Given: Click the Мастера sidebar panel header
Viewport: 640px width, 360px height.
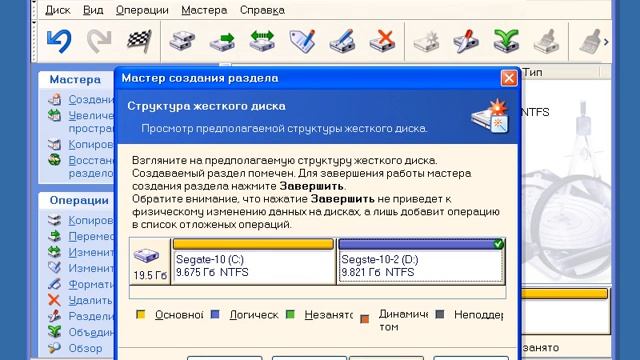Looking at the screenshot, I should 76,80.
